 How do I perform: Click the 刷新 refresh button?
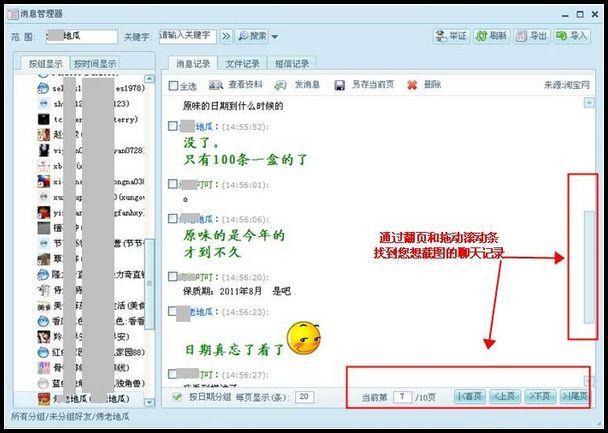(490, 36)
